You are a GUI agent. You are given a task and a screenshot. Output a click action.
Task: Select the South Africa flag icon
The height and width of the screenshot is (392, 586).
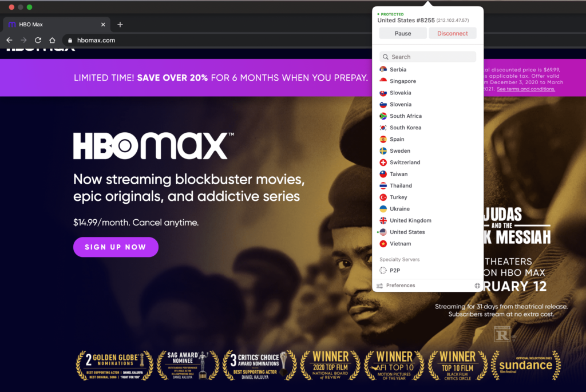(383, 116)
